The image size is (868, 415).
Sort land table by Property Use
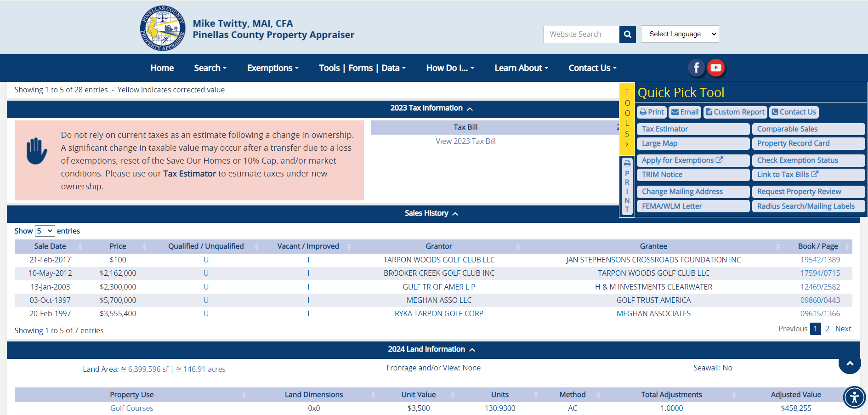pyautogui.click(x=132, y=395)
